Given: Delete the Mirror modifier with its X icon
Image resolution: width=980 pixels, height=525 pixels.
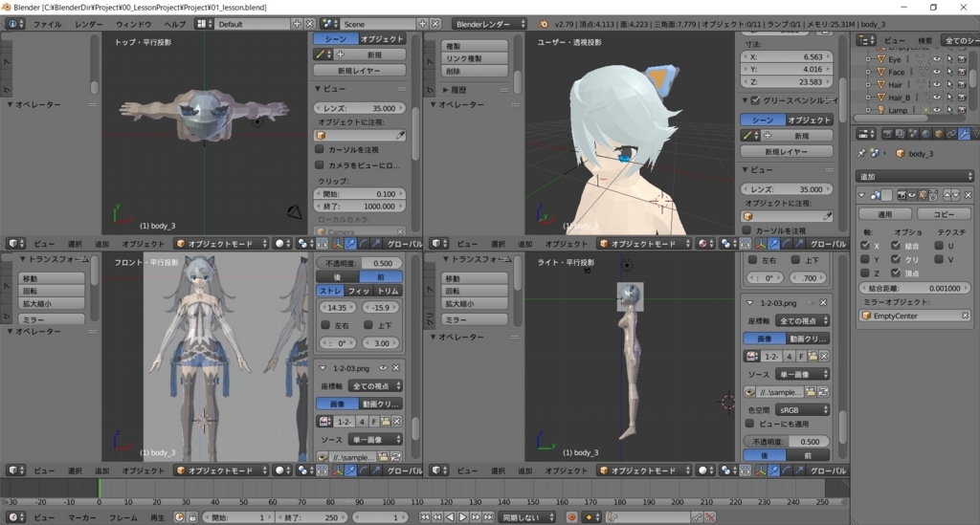Looking at the screenshot, I should 969,195.
